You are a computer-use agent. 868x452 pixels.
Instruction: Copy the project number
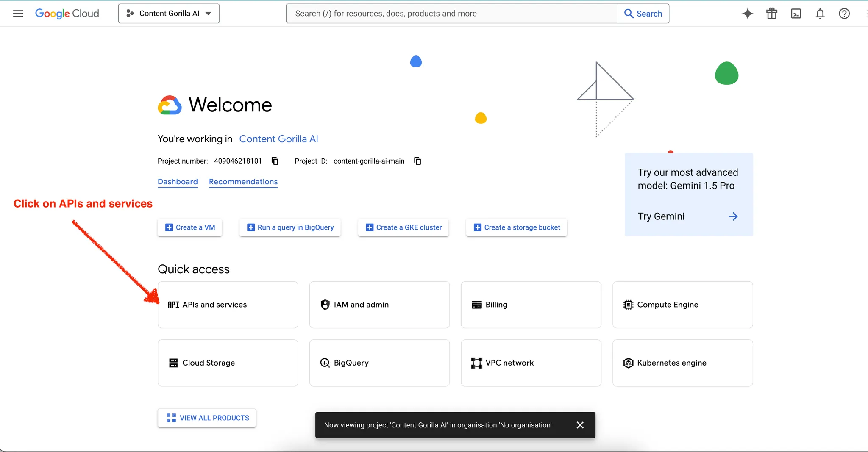coord(275,161)
